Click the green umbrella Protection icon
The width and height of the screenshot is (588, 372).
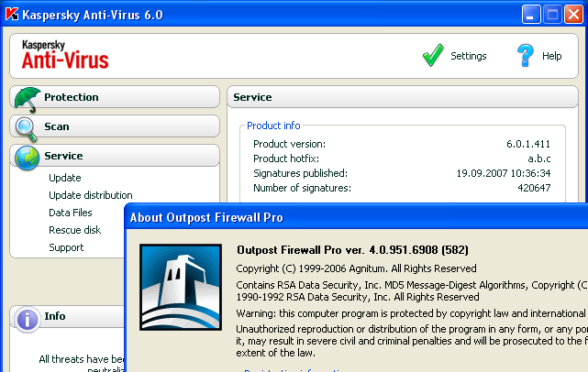(28, 99)
